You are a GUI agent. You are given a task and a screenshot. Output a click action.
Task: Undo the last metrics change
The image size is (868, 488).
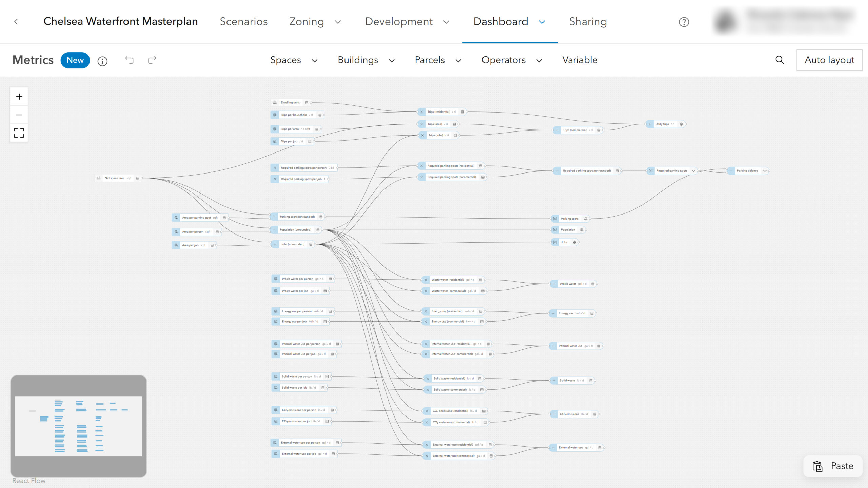pyautogui.click(x=129, y=60)
